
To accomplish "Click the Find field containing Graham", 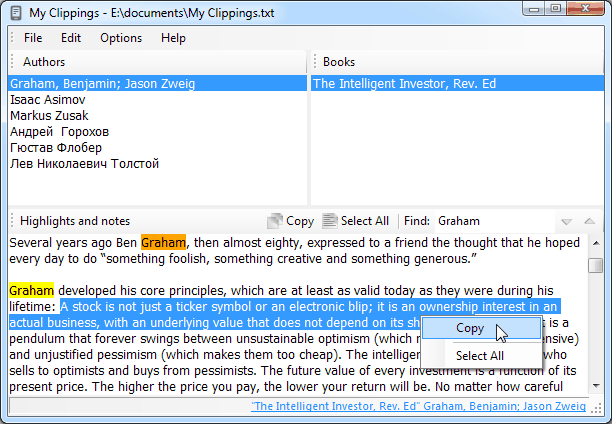I will (x=494, y=221).
